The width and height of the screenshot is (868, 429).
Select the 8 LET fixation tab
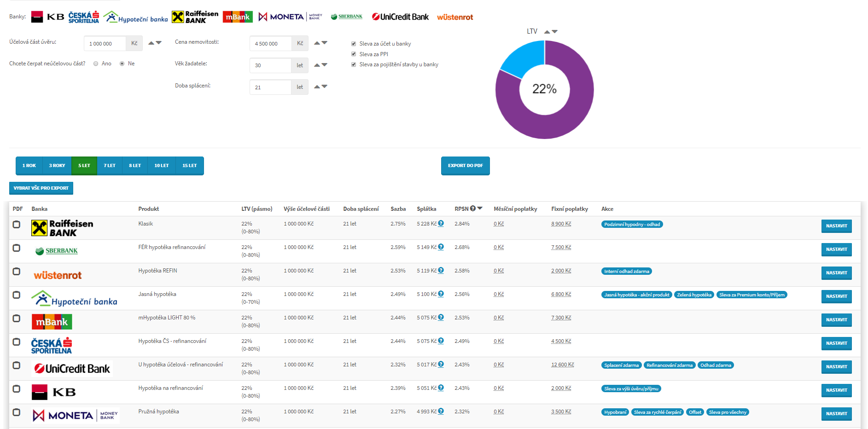[135, 166]
